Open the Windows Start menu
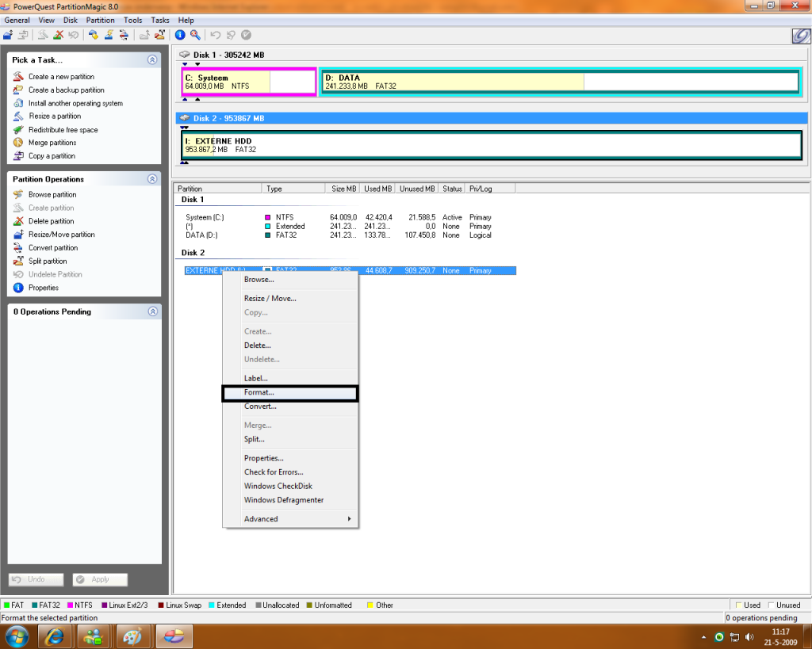812x649 pixels. (x=17, y=636)
